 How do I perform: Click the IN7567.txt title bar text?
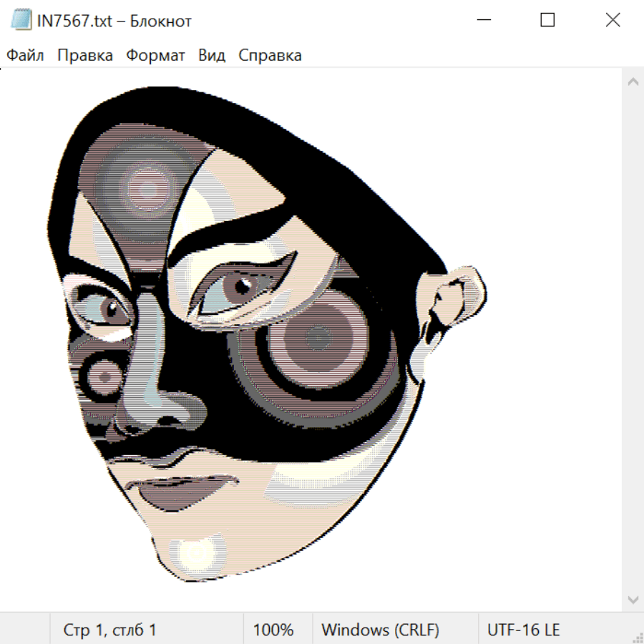point(114,21)
